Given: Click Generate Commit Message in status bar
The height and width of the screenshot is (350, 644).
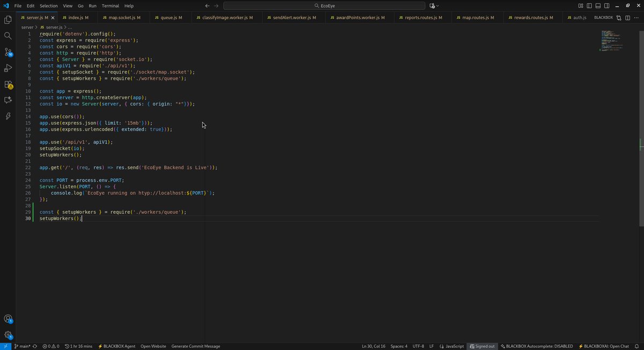Looking at the screenshot, I should click(x=195, y=346).
